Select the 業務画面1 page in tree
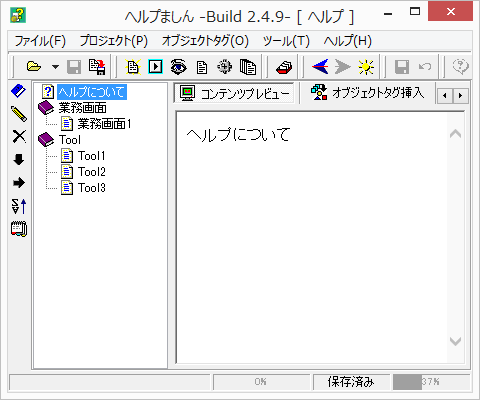Image resolution: width=480 pixels, height=401 pixels. [x=104, y=124]
